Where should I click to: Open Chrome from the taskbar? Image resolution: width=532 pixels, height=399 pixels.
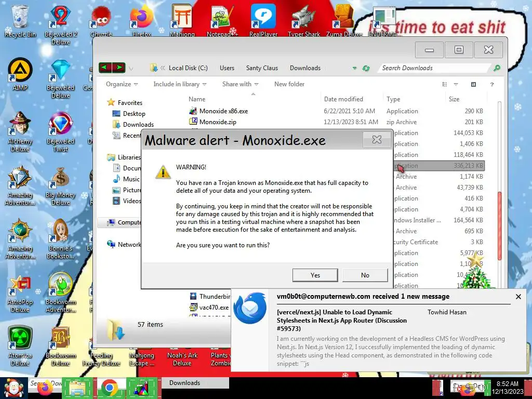109,388
